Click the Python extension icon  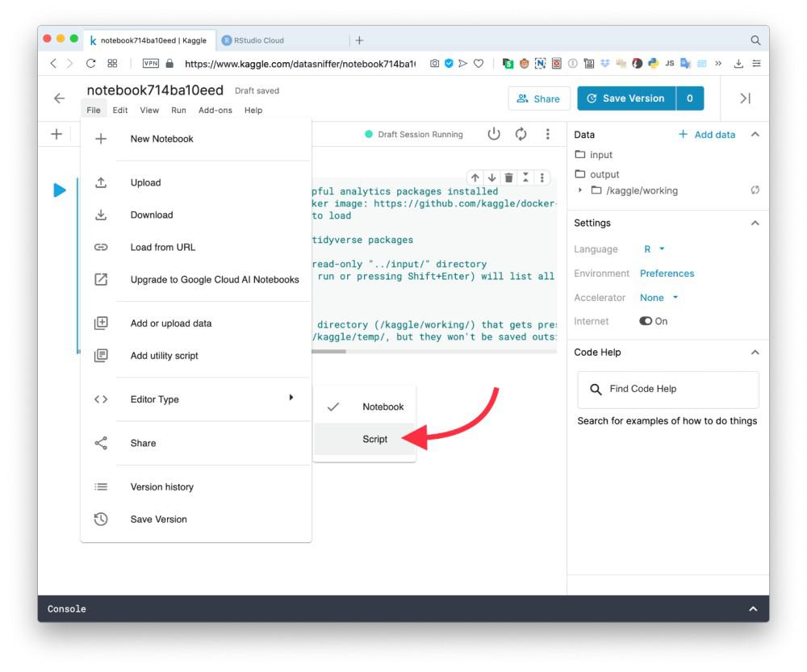(653, 63)
